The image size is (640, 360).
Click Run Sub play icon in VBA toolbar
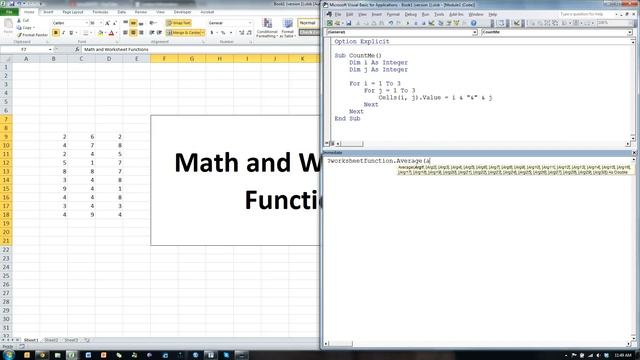[408, 23]
